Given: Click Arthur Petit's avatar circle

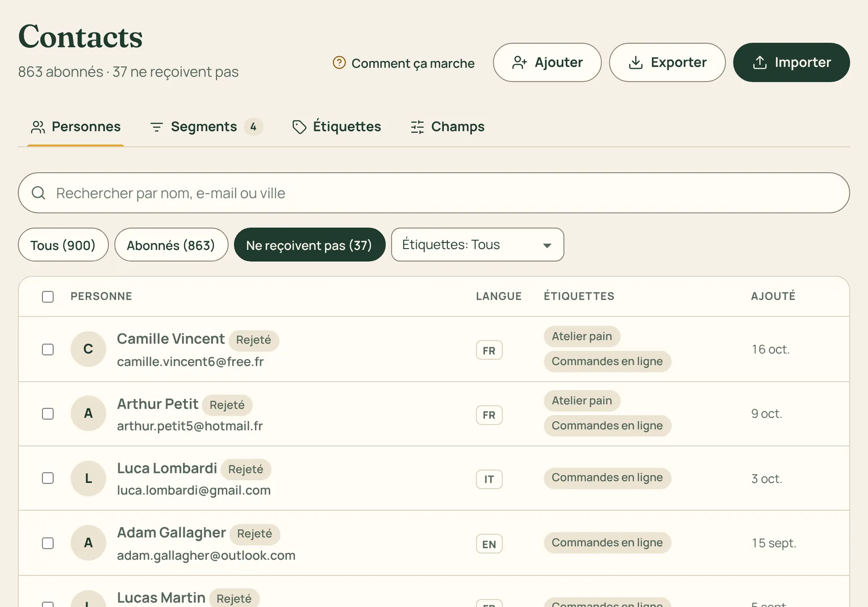Looking at the screenshot, I should 88,413.
